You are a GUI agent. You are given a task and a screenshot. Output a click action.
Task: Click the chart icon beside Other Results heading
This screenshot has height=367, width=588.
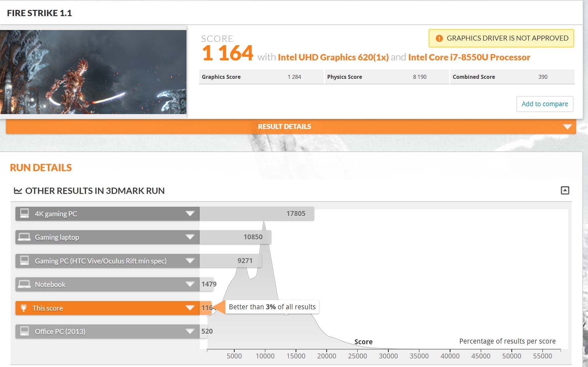[18, 191]
